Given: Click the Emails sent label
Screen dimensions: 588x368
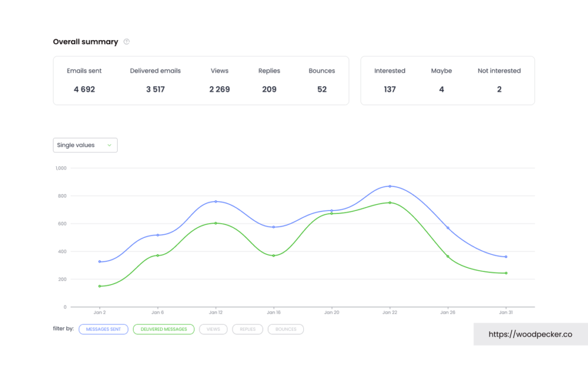Looking at the screenshot, I should coord(84,71).
